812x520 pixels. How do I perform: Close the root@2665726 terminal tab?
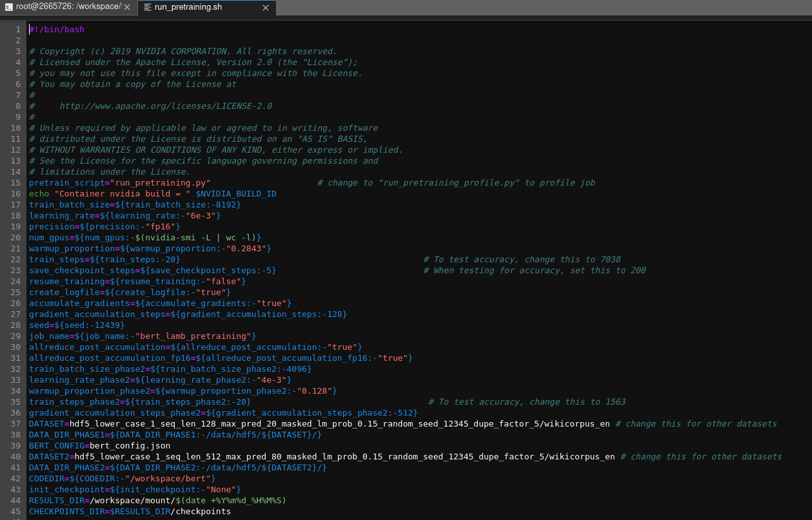(x=127, y=8)
